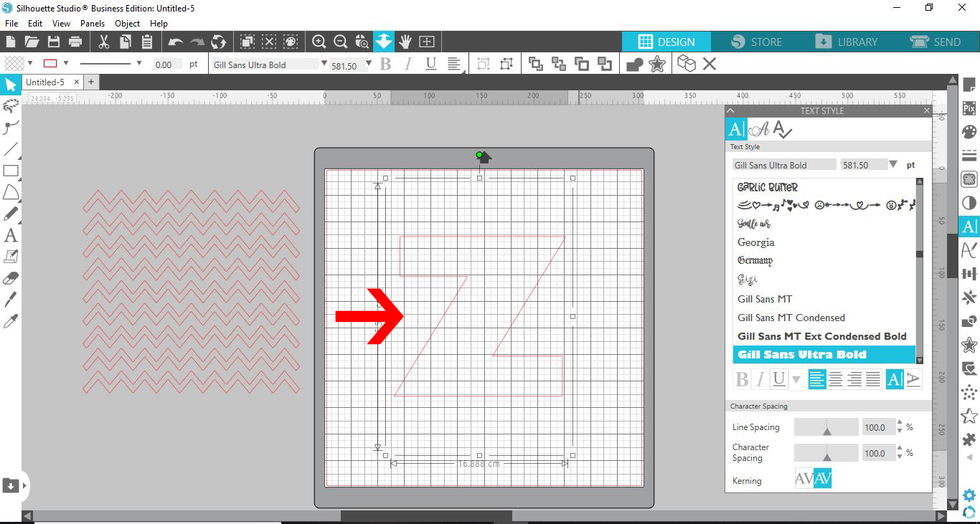Viewport: 980px width, 524px height.
Task: Expand the fill pattern dropdown near top left
Action: click(x=30, y=63)
